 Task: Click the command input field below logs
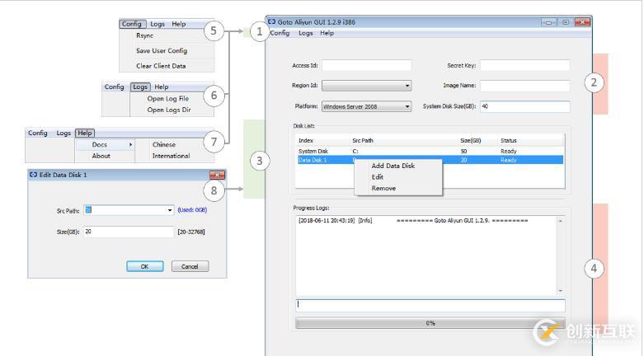pos(430,305)
